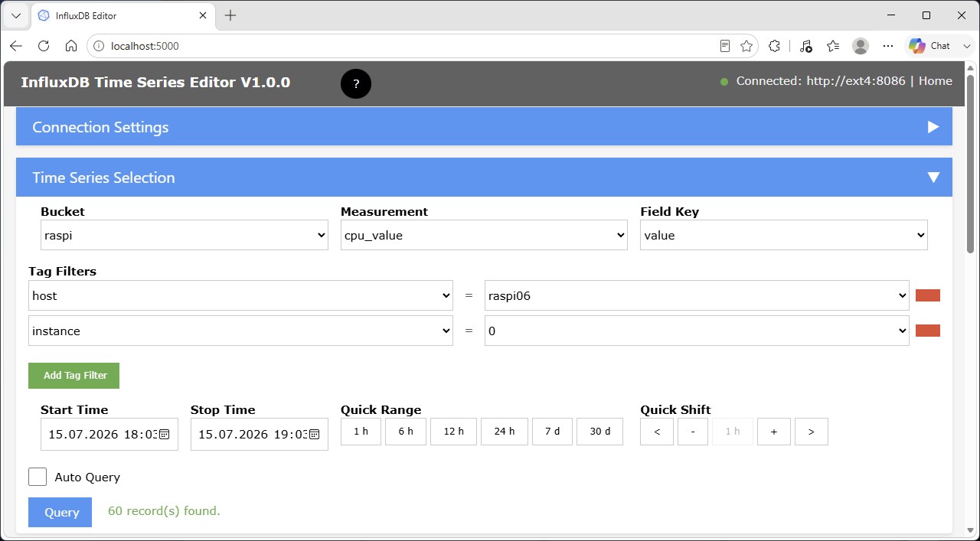
Task: Open Start Time calendar picker icon
Action: (164, 434)
